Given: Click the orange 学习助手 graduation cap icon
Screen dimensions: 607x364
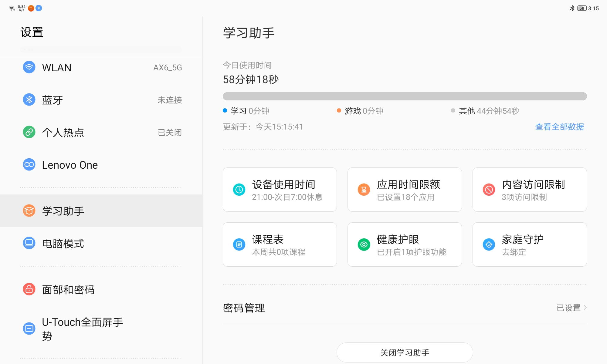Looking at the screenshot, I should (29, 211).
